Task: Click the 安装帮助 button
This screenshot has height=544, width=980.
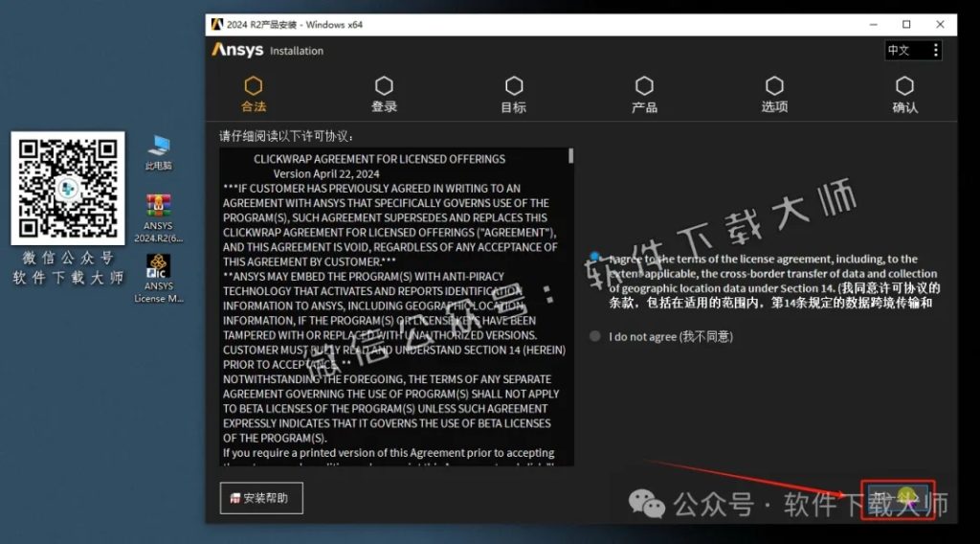Action: click(x=261, y=498)
